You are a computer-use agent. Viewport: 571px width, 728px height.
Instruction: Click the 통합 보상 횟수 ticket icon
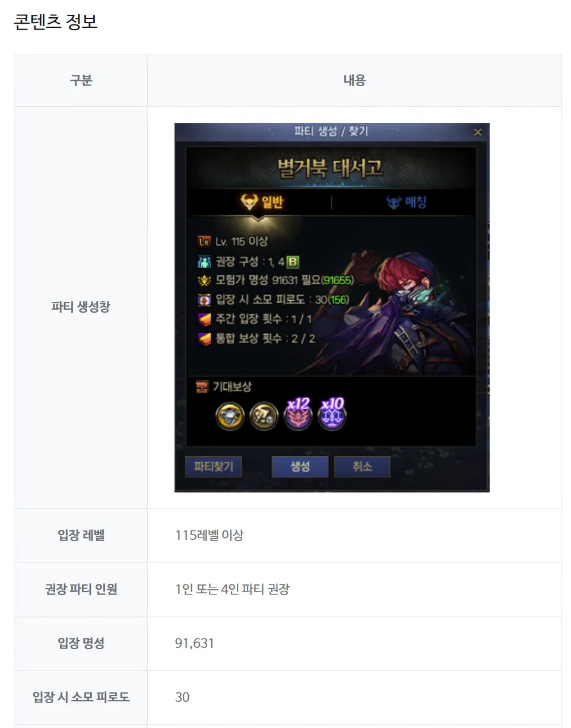(x=204, y=339)
